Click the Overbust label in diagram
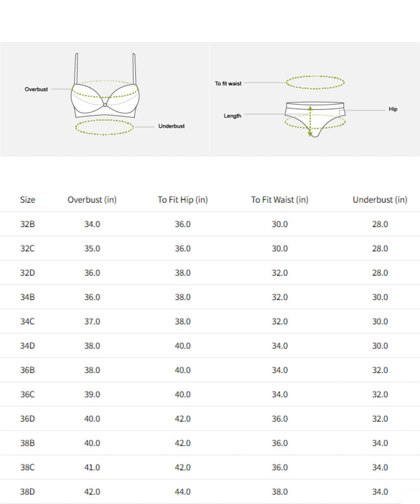 [x=36, y=89]
